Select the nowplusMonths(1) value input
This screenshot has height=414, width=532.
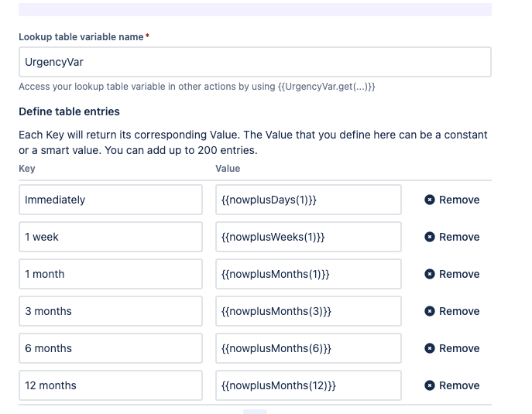pyautogui.click(x=308, y=274)
